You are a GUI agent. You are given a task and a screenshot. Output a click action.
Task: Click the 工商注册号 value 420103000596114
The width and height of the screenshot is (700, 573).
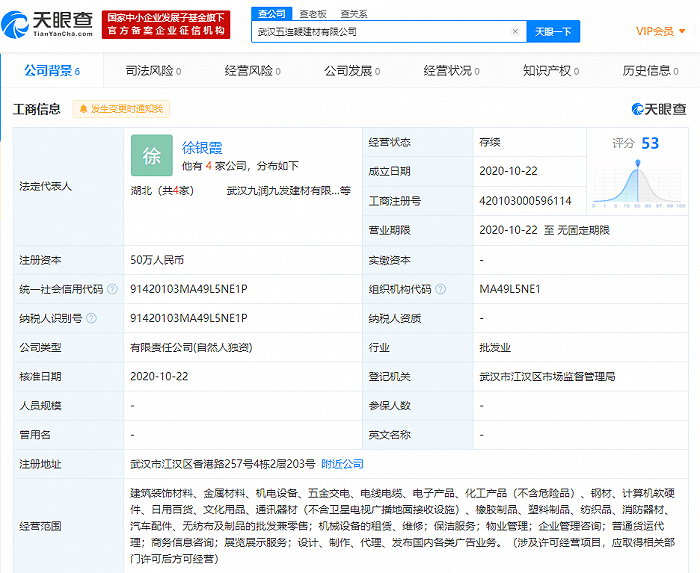point(525,201)
